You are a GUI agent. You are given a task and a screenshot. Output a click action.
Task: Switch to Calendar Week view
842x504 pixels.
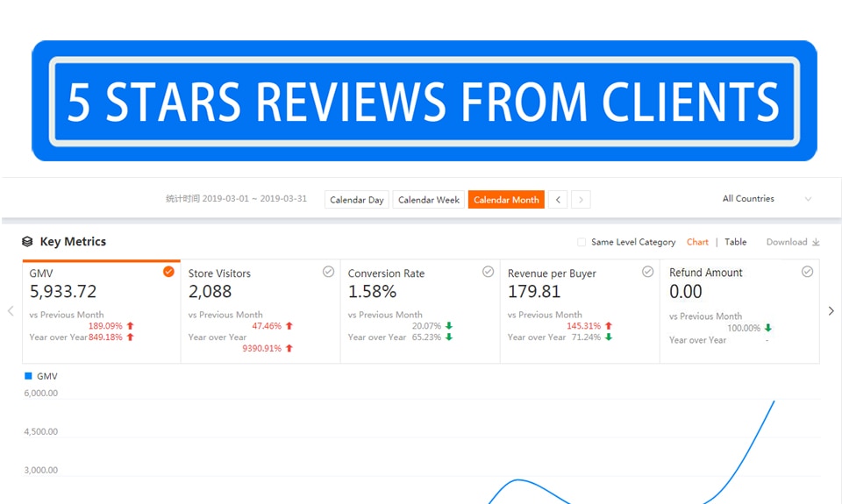point(429,200)
